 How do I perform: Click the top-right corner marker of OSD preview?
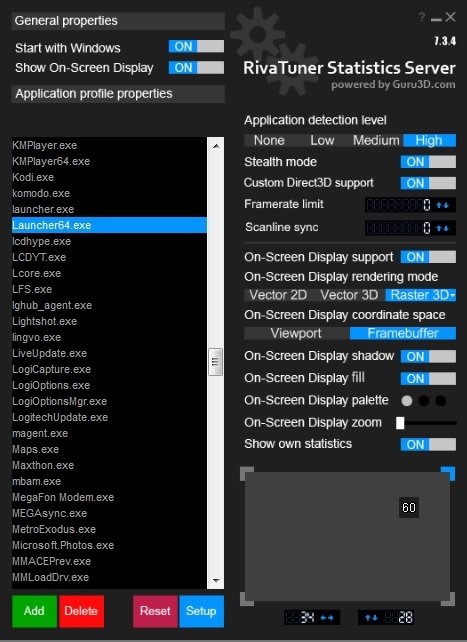click(449, 473)
